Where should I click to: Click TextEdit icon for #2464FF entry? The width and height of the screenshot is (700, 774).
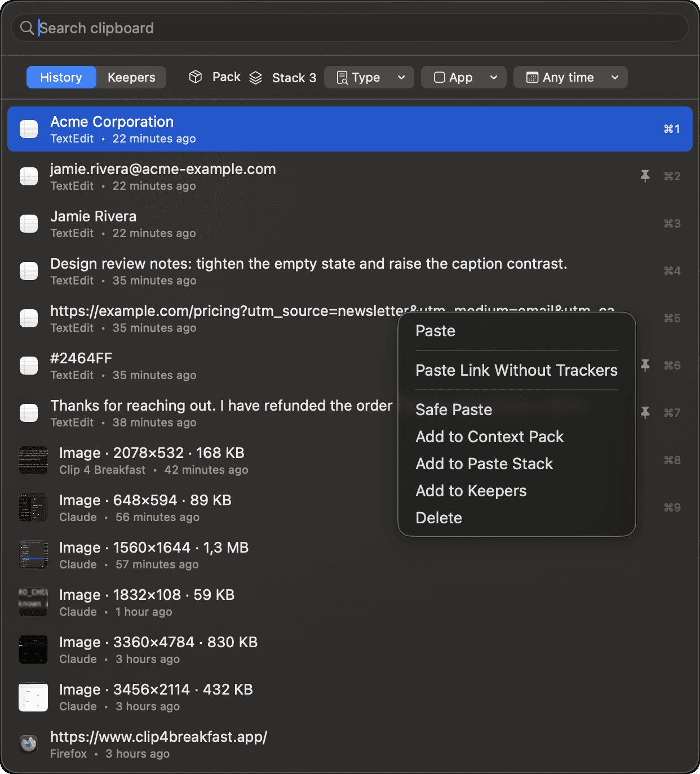(x=29, y=366)
